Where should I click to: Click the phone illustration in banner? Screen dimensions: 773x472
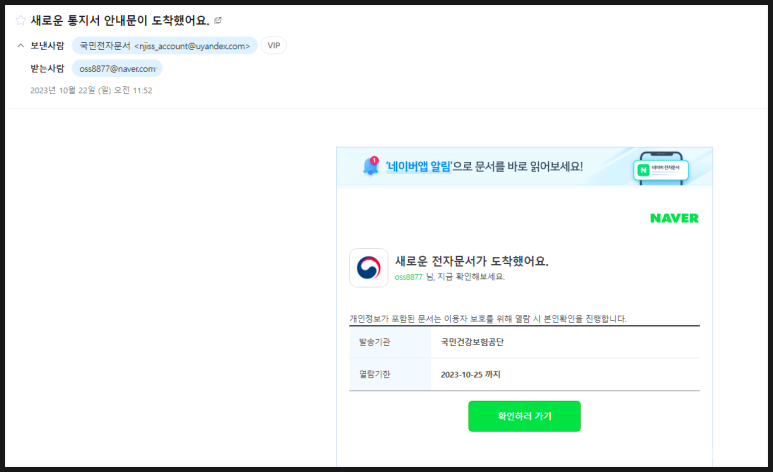point(661,168)
